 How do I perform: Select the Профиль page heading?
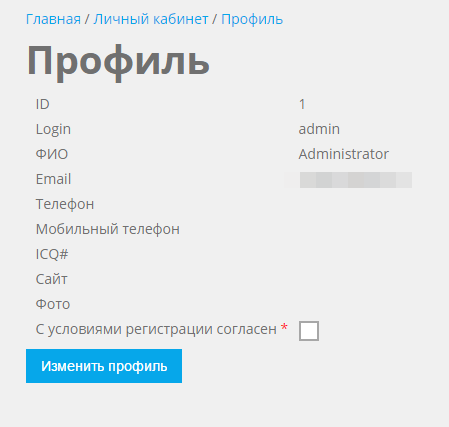pyautogui.click(x=118, y=62)
